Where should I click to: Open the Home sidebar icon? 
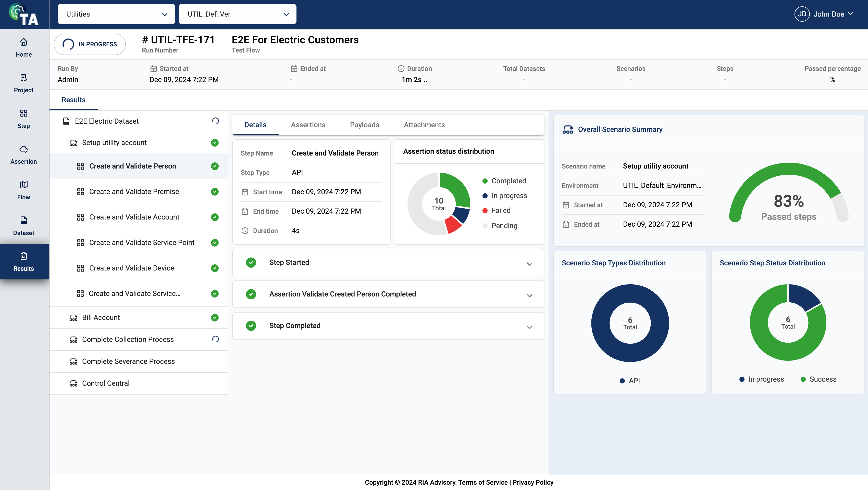23,42
